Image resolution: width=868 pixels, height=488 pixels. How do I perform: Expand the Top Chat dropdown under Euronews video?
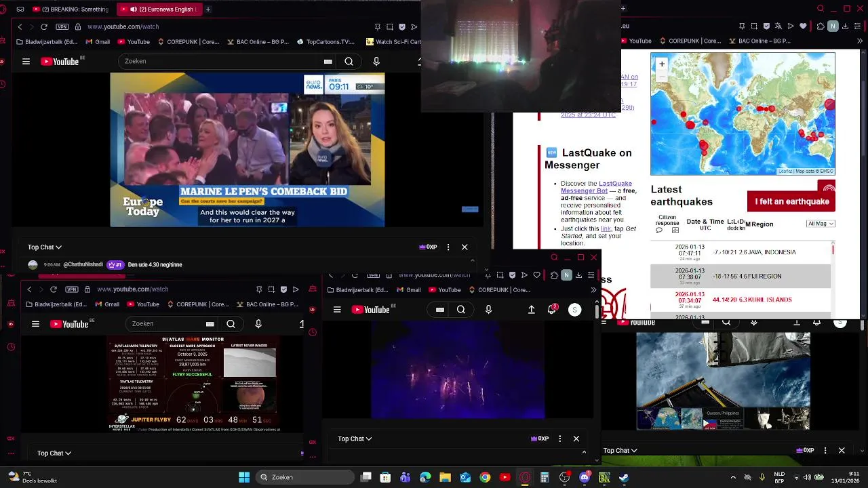(45, 247)
